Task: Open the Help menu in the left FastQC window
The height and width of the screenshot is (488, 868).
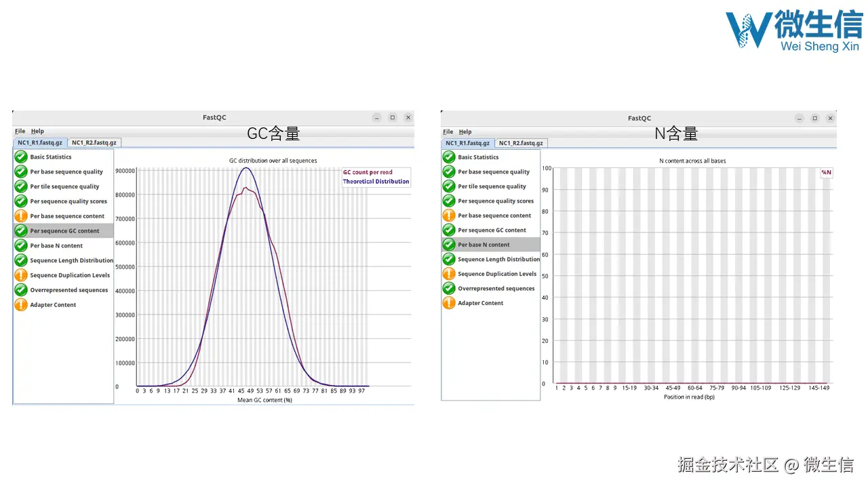Action: (x=37, y=131)
